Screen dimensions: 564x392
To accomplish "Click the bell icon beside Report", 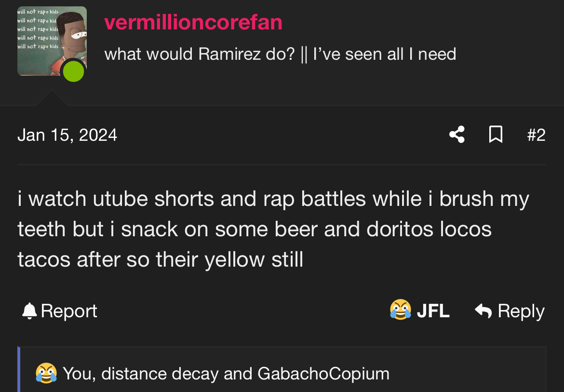I will pos(29,311).
